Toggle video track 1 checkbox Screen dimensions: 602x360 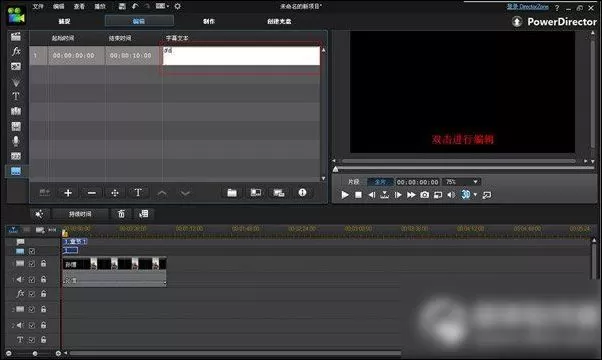[x=32, y=264]
